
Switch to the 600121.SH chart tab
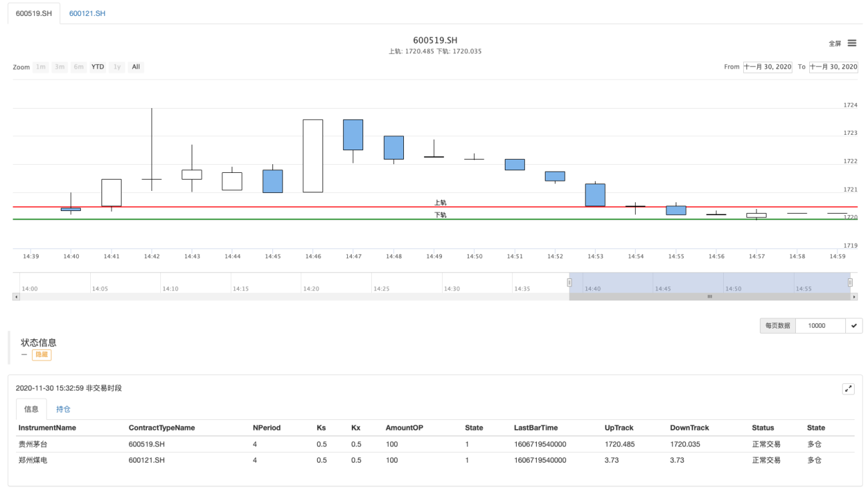[87, 13]
